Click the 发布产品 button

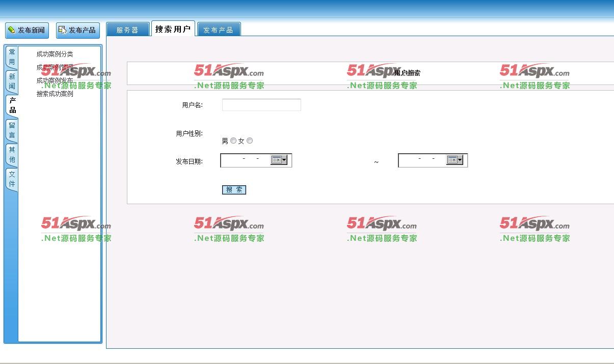point(78,30)
